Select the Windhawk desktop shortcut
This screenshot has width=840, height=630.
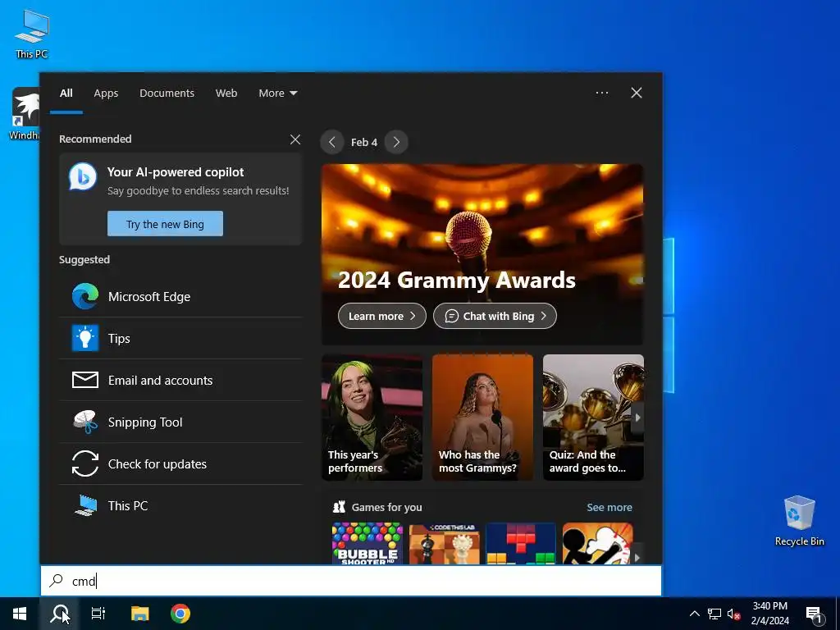coord(24,114)
